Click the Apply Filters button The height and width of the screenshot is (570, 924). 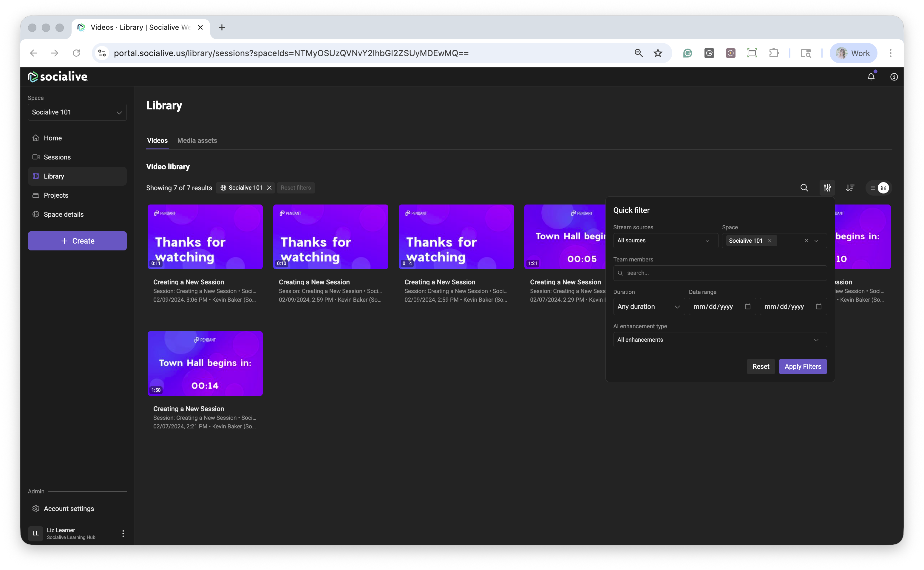[x=803, y=366]
